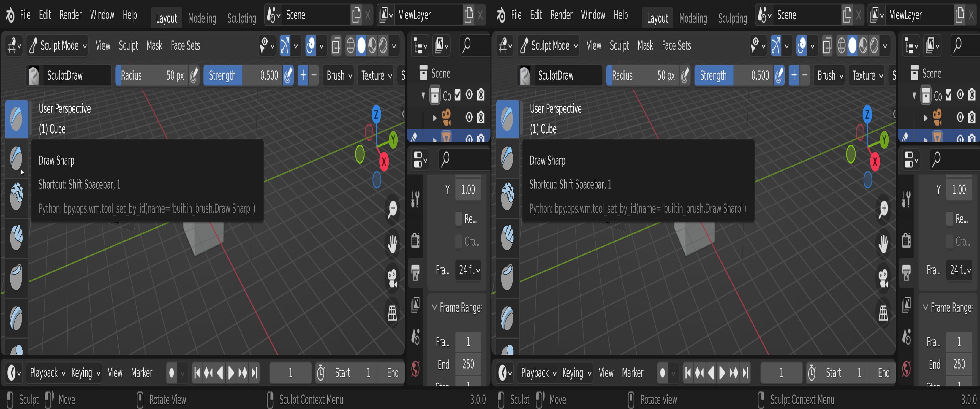Open the Face Sets menu in left window
The image size is (980, 409).
coord(185,46)
